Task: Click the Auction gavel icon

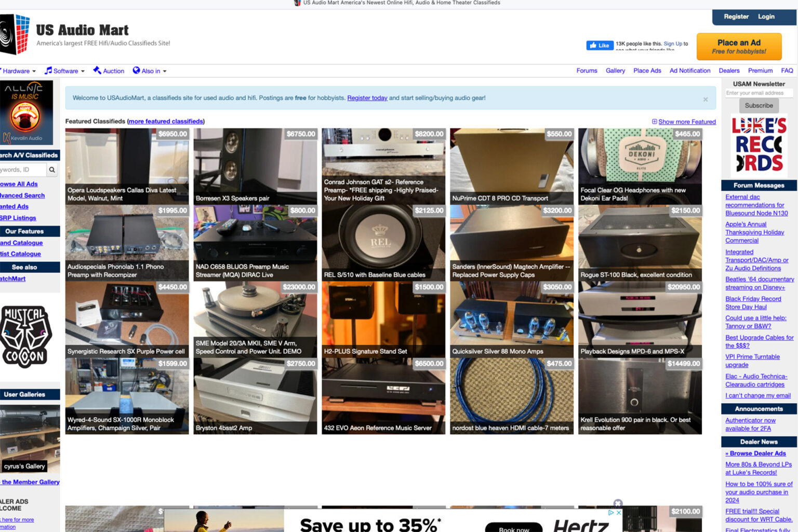Action: (97, 71)
